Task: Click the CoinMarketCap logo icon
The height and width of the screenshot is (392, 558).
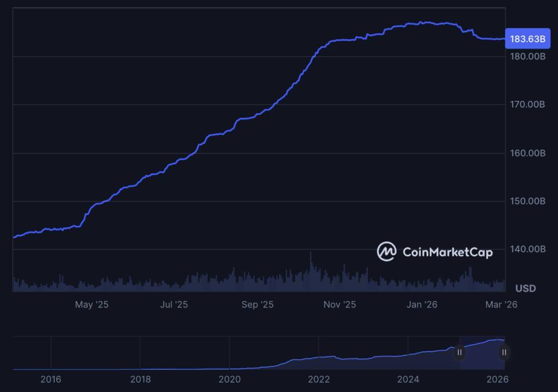Action: (x=386, y=251)
